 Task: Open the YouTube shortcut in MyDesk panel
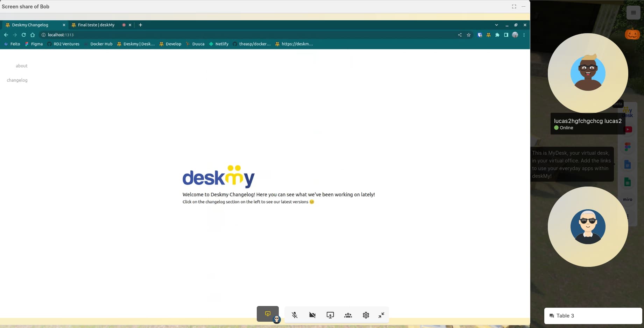pyautogui.click(x=628, y=130)
